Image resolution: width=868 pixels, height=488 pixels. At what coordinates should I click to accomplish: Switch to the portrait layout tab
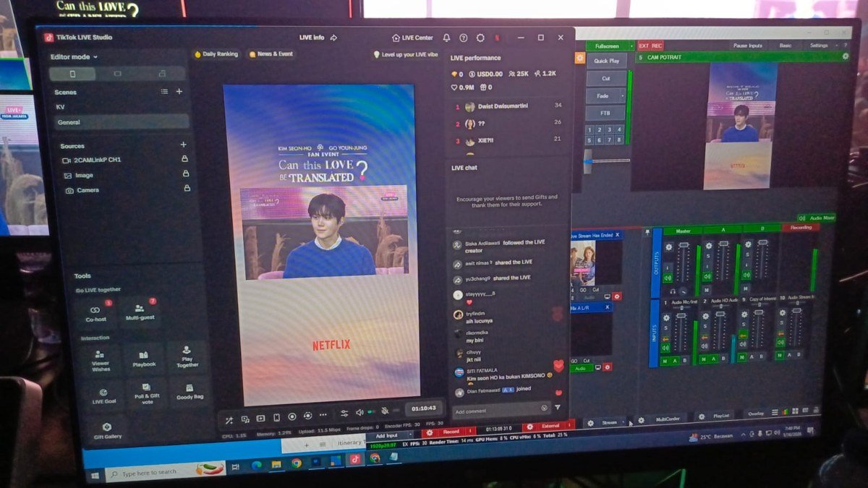coord(72,74)
